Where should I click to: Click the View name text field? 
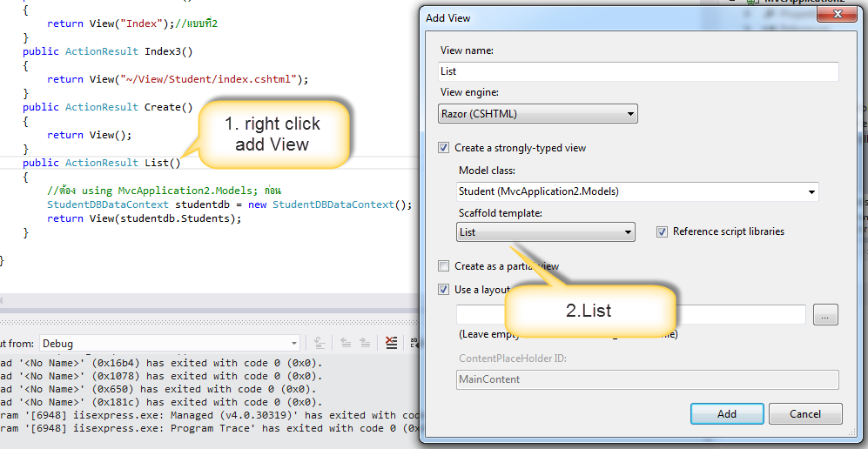638,71
